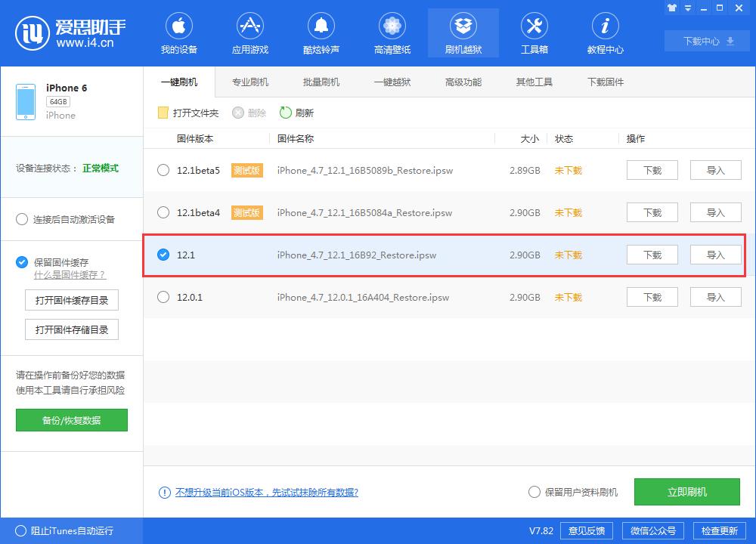Open the 我的设备 (My Devices) section
Image resolution: width=756 pixels, height=544 pixels.
click(x=178, y=32)
